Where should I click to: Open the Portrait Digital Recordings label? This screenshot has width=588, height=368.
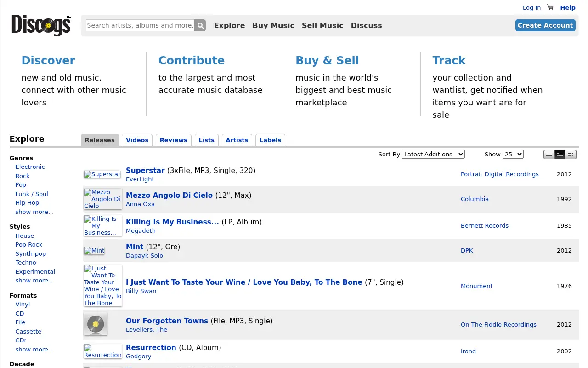click(500, 174)
